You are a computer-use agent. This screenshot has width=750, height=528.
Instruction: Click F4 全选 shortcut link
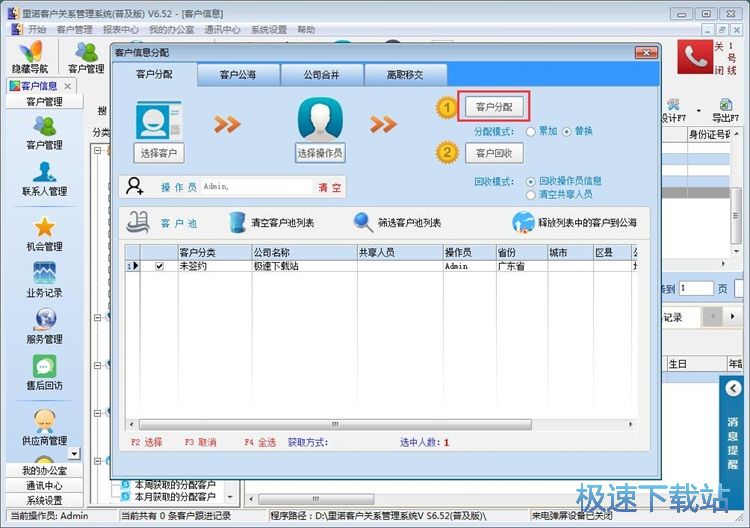pos(260,442)
